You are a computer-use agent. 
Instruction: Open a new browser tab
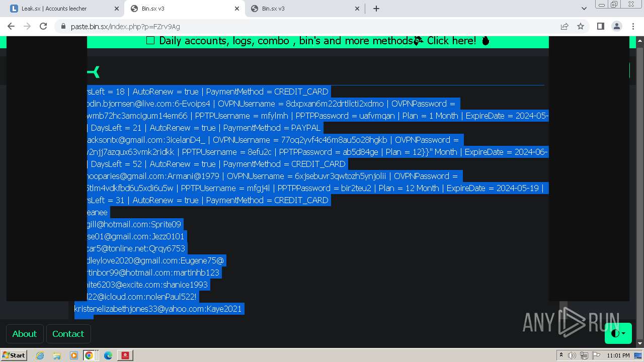(x=376, y=9)
